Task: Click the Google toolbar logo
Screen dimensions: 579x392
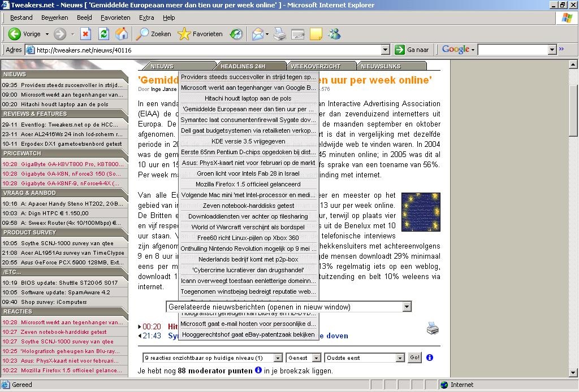Action: click(455, 49)
